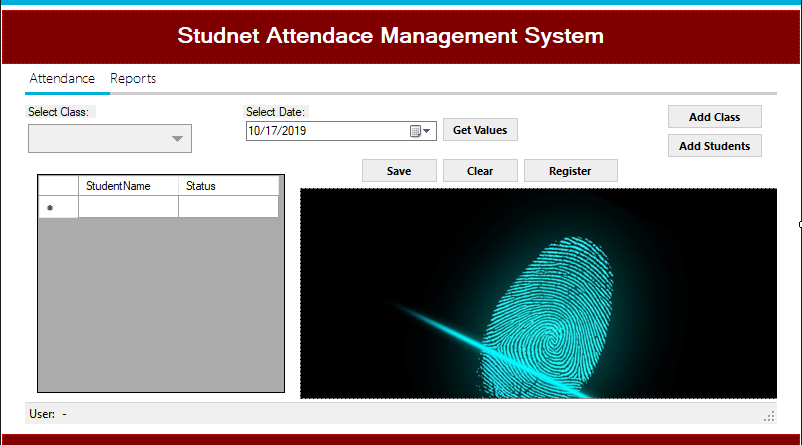The image size is (802, 445).
Task: Select the new row marker asterisk
Action: pyautogui.click(x=50, y=208)
